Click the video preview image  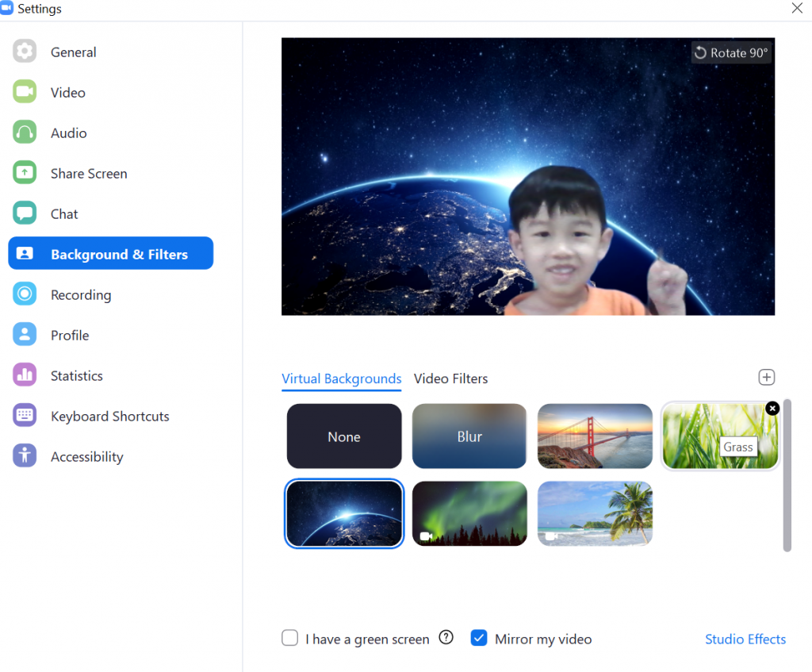click(528, 176)
